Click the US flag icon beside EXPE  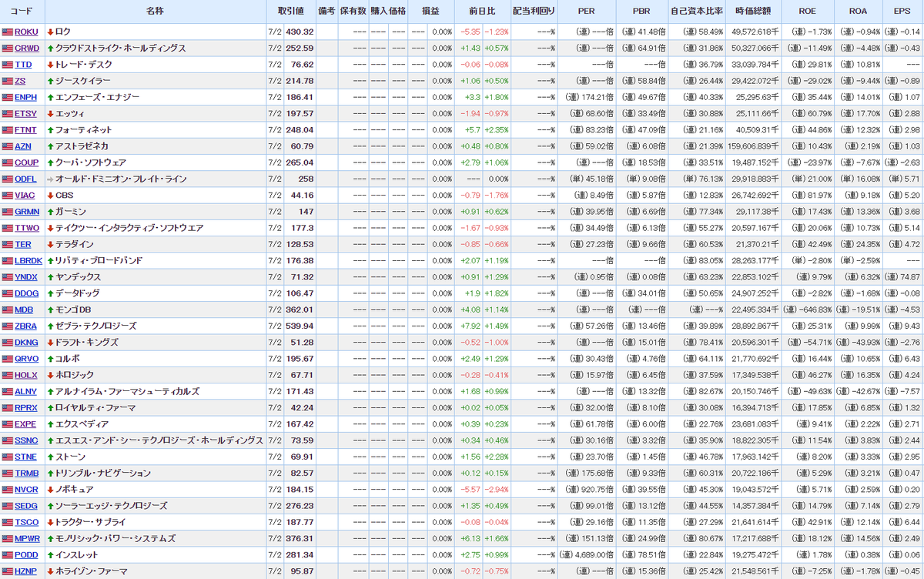point(8,424)
